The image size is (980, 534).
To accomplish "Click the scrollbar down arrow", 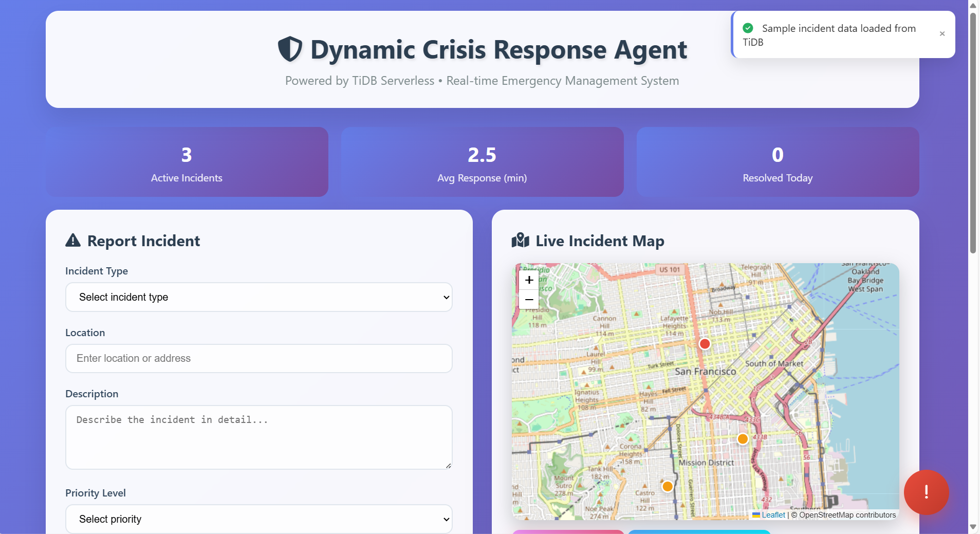I will (973, 527).
